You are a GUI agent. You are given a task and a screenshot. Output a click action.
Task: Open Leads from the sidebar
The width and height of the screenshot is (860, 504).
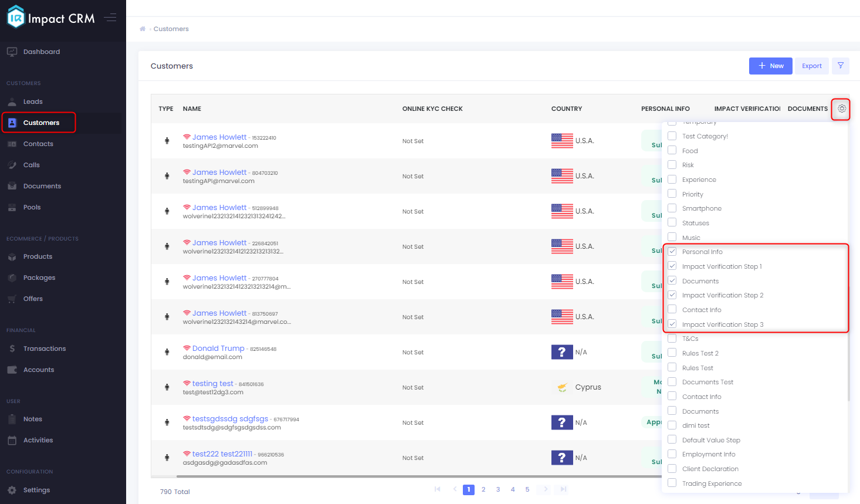point(33,102)
